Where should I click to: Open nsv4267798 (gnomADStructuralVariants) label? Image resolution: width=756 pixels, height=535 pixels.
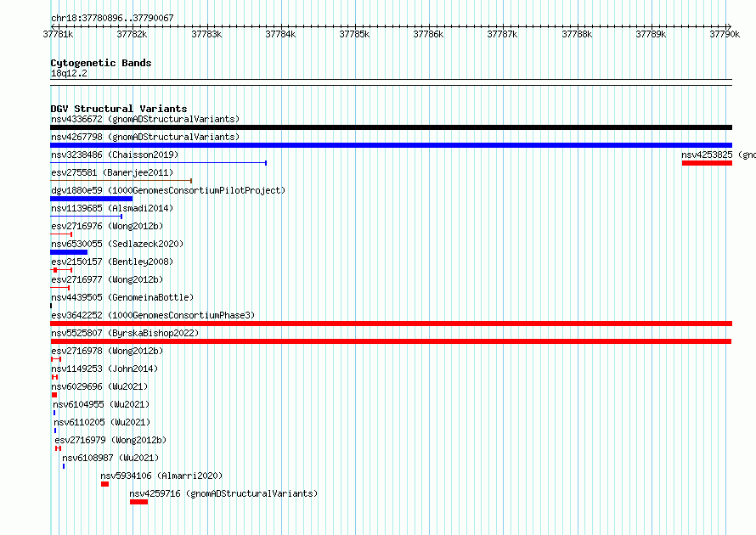click(145, 137)
